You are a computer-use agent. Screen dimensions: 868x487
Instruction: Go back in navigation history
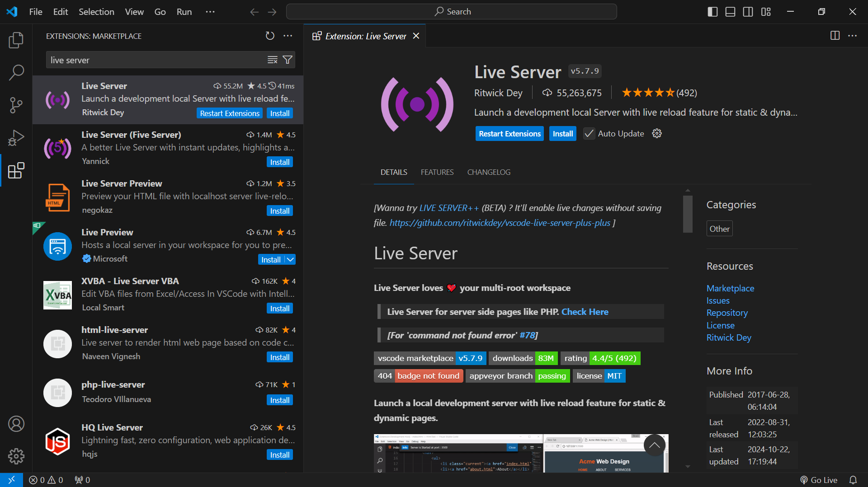pyautogui.click(x=255, y=12)
